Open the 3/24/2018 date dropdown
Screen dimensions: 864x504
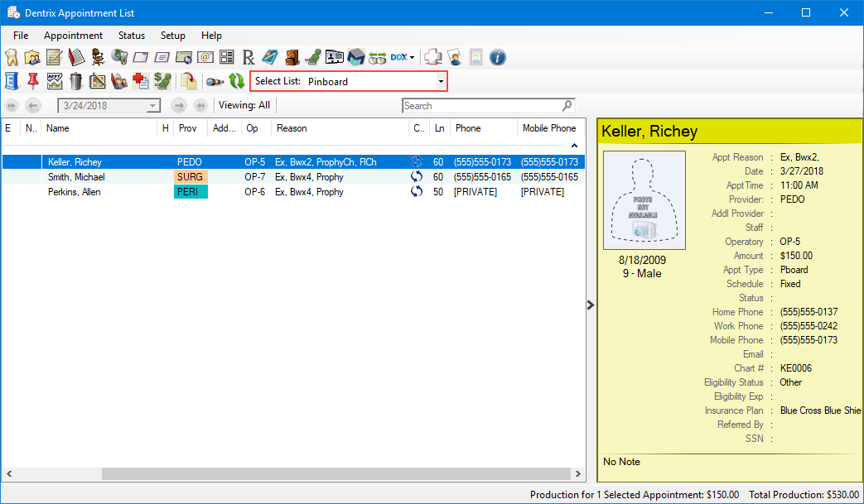point(152,106)
